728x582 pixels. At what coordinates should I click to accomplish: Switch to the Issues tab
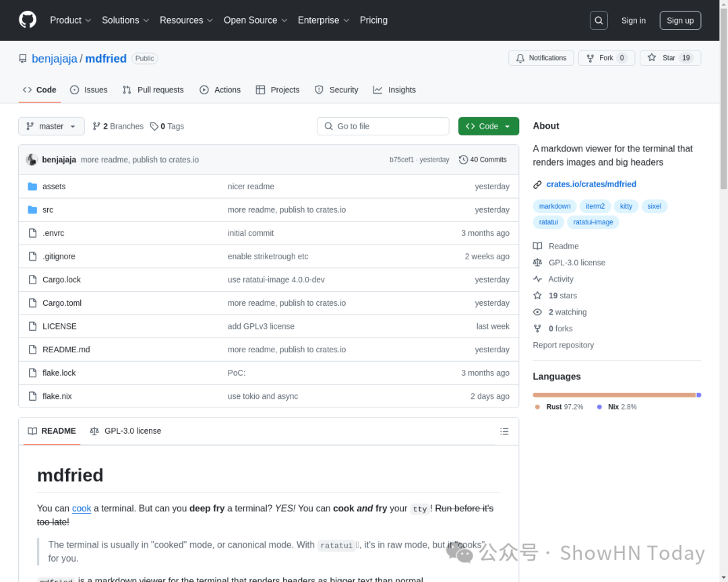click(89, 90)
